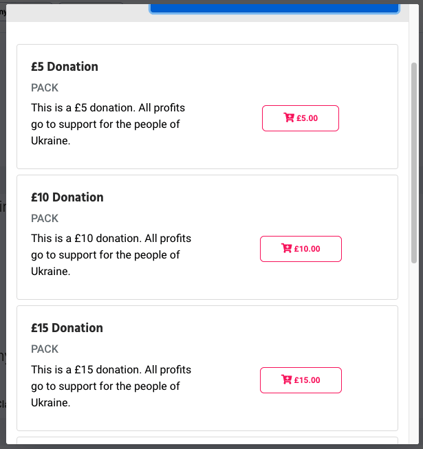Click the PACK label under £5 Donation

tap(45, 88)
